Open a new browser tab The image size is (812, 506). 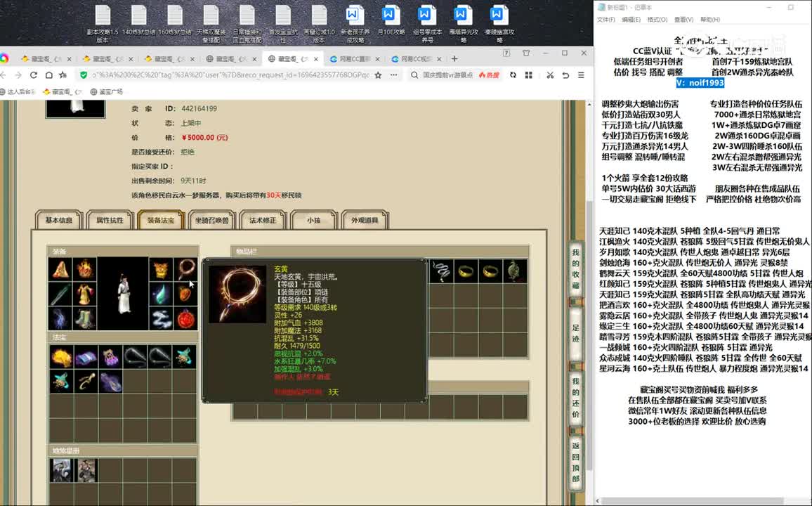point(454,58)
